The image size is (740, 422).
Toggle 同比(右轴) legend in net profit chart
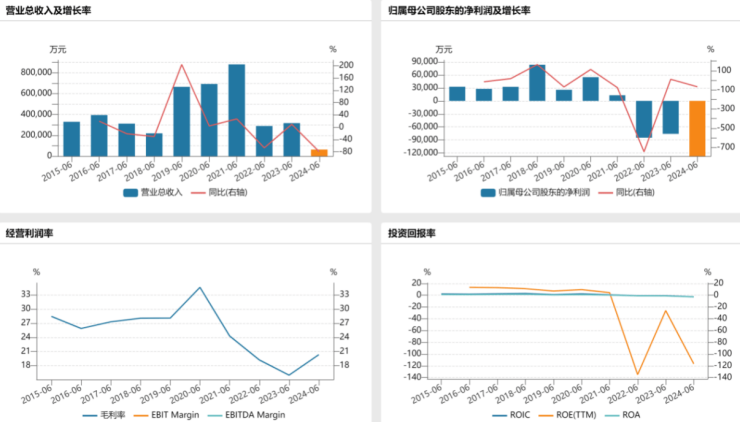click(626, 193)
